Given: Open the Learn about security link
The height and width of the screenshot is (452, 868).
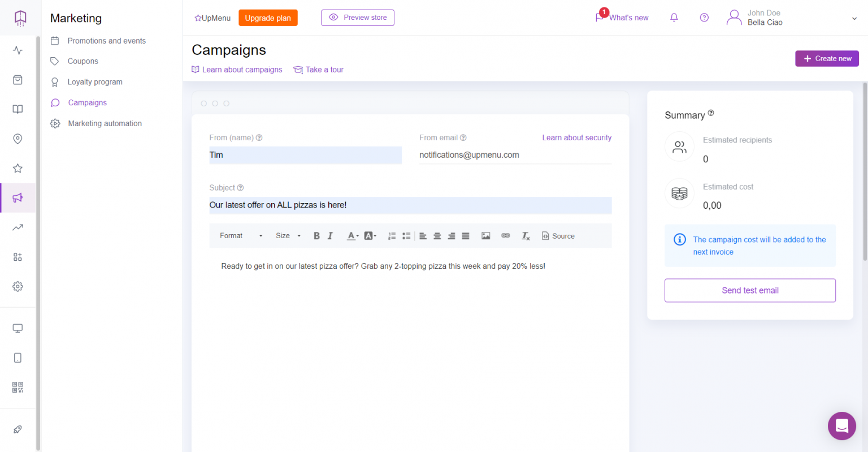Looking at the screenshot, I should click(x=576, y=137).
